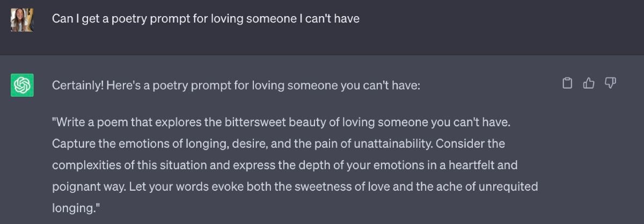The height and width of the screenshot is (224, 644).
Task: Click the line beginning "Capture the emotions of longing"
Action: tap(279, 144)
